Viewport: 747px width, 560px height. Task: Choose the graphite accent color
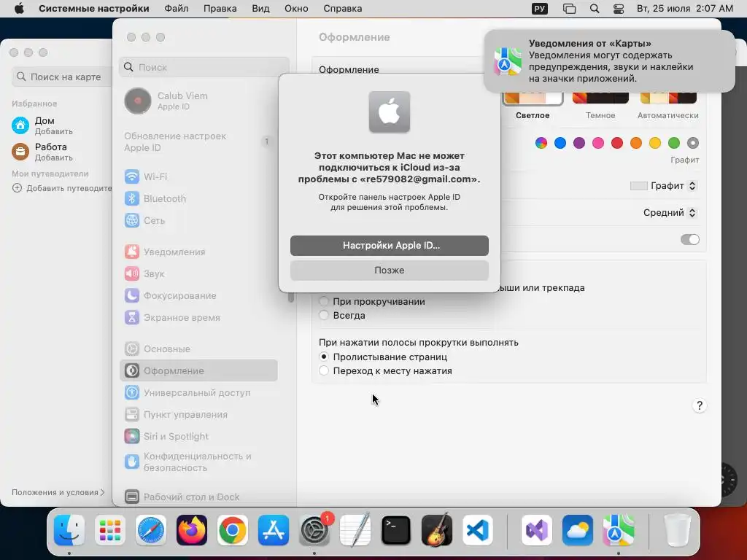point(693,143)
